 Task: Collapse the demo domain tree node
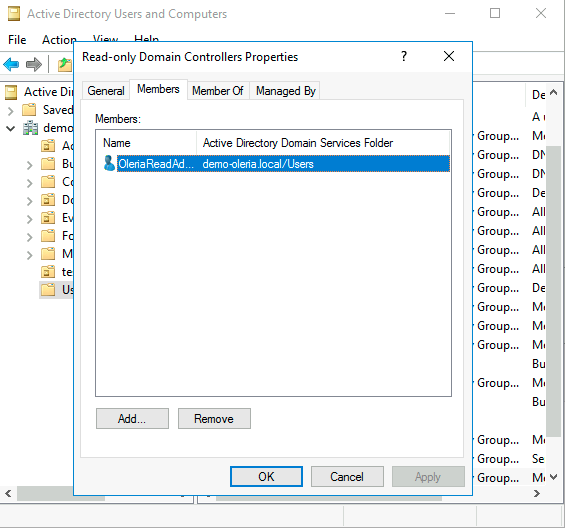[x=10, y=128]
